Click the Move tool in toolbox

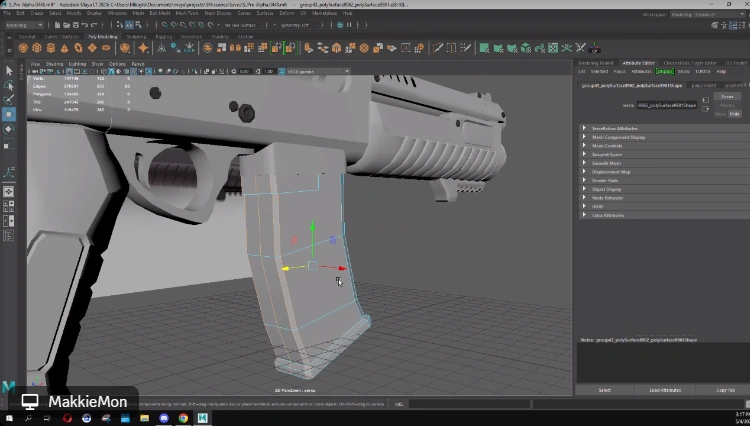[9, 115]
